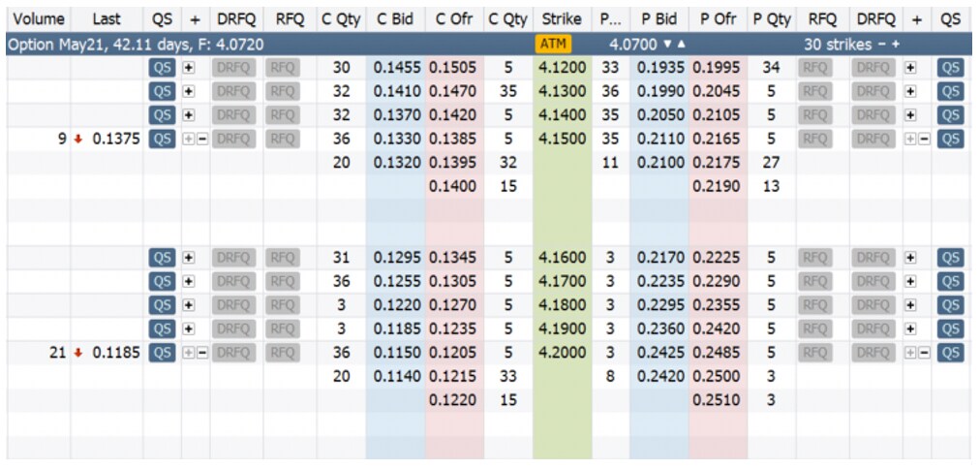This screenshot has width=980, height=469.
Task: Click the Volume column header
Action: pyautogui.click(x=38, y=18)
